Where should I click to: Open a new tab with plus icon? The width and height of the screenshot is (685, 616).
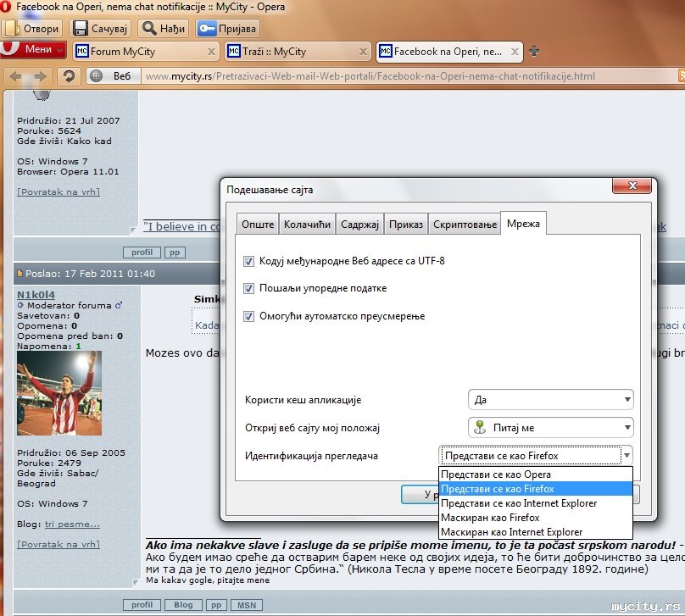click(x=534, y=51)
